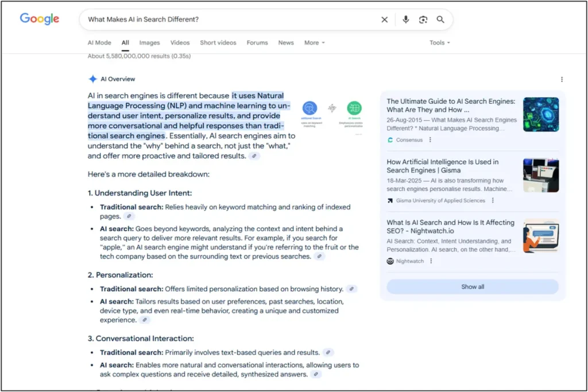Click the source link icon after 'indexed pages'
Screen dimensions: 588x392
click(129, 217)
